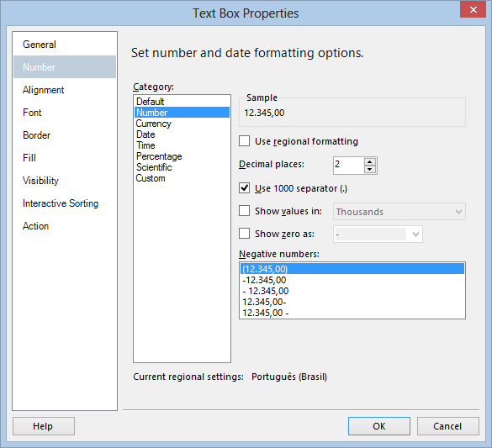Image resolution: width=492 pixels, height=448 pixels.
Task: Select '12.345,00 -' trailing spaced minus format
Action: (x=352, y=313)
